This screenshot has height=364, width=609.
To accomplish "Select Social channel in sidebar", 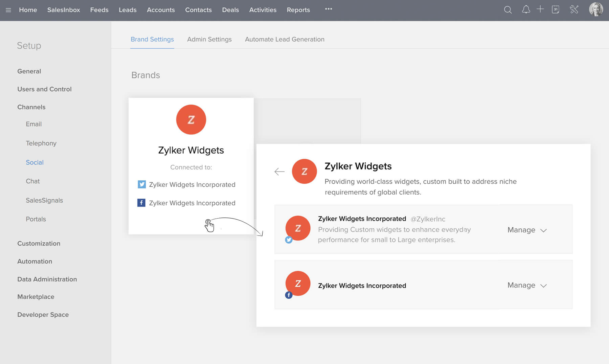I will [35, 162].
